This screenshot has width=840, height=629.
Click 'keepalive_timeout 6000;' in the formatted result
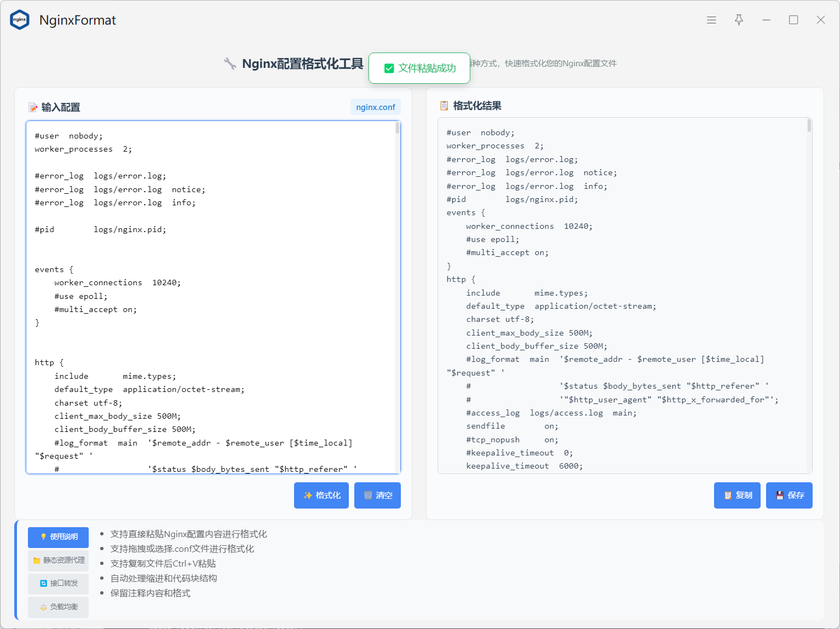(524, 466)
